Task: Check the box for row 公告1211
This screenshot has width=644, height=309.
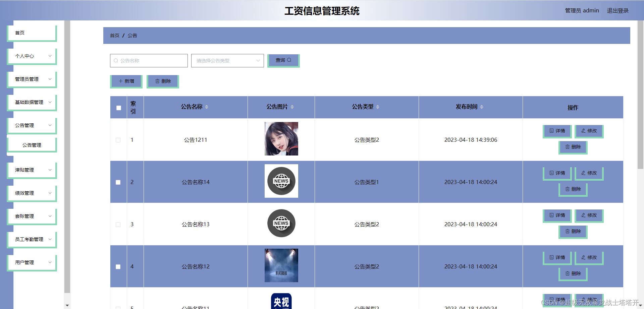Action: pos(118,140)
